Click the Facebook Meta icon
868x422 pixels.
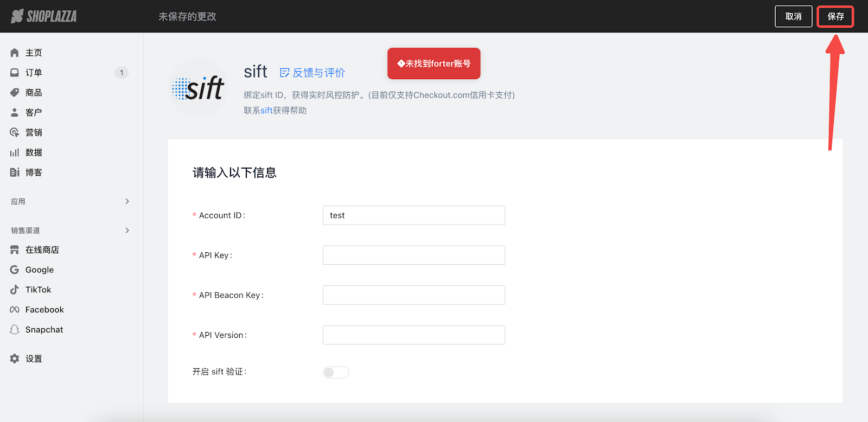click(x=15, y=310)
